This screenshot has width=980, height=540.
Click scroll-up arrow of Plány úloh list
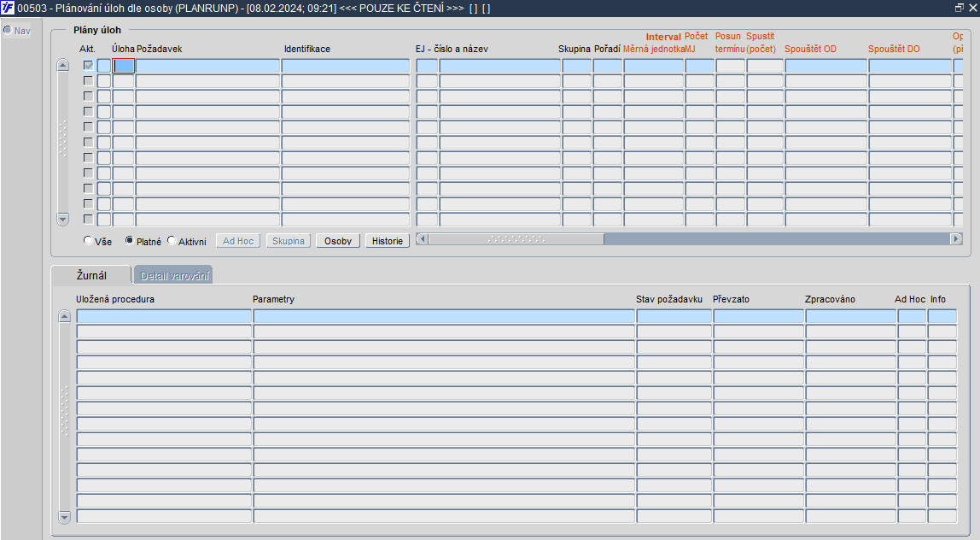pos(62,65)
